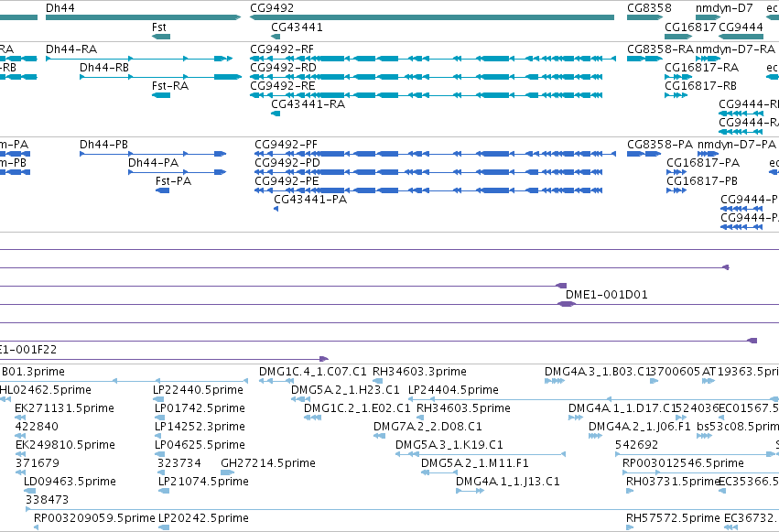Click the LP20242.5prime EST label
Viewport: 779px width, 532px height.
point(203,518)
